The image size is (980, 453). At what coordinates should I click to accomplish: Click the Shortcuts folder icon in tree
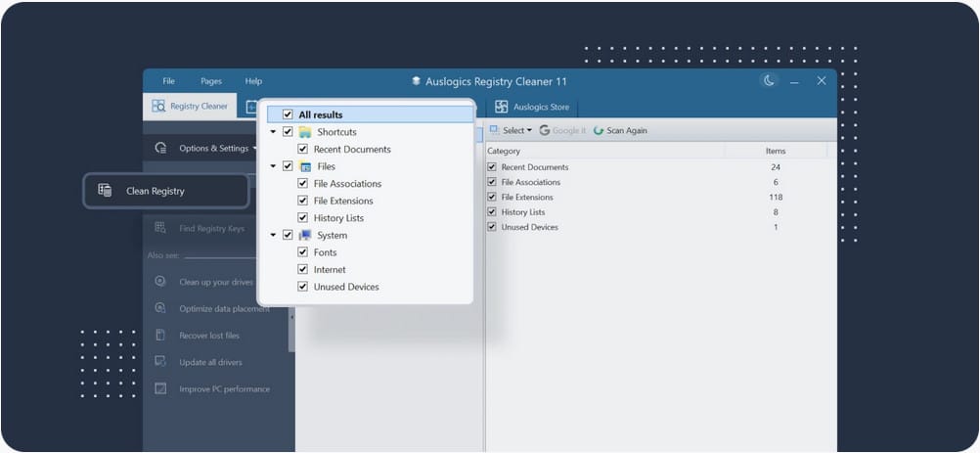coord(304,132)
